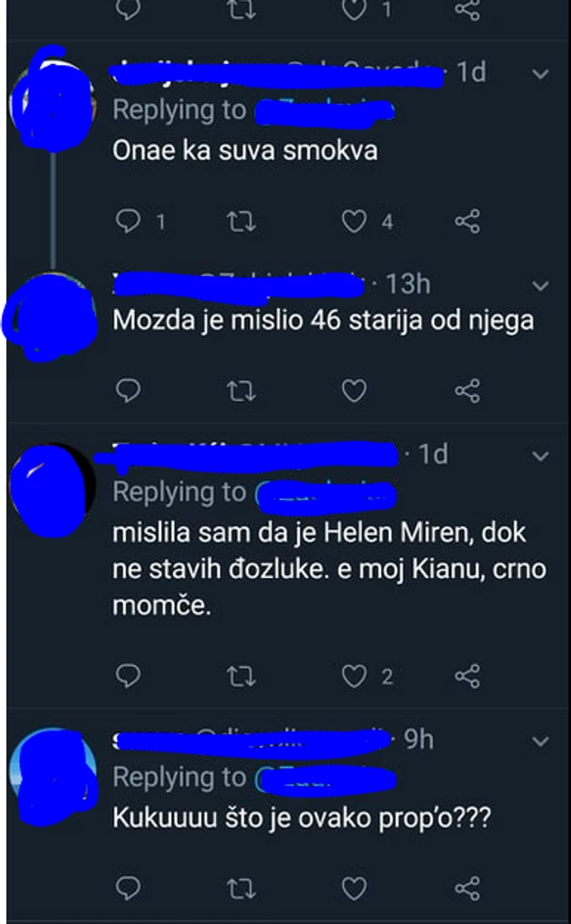Like the Helen Miren reply showing 2 likes

coord(353,676)
